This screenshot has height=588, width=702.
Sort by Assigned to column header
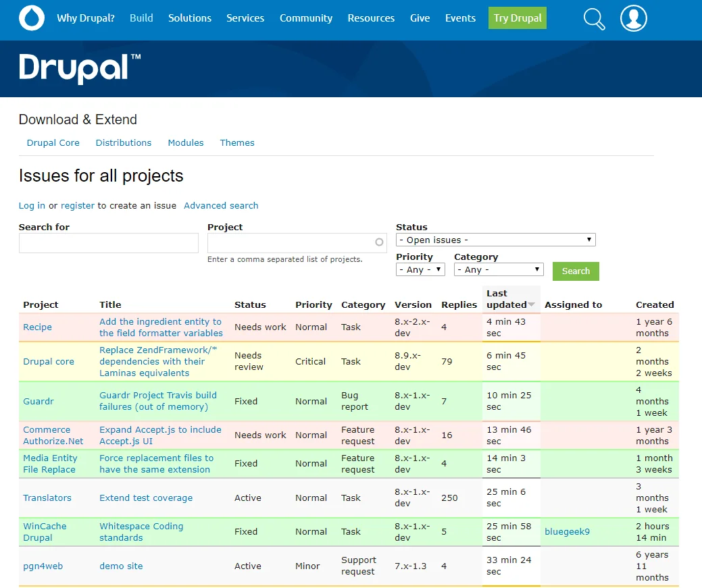tap(574, 304)
